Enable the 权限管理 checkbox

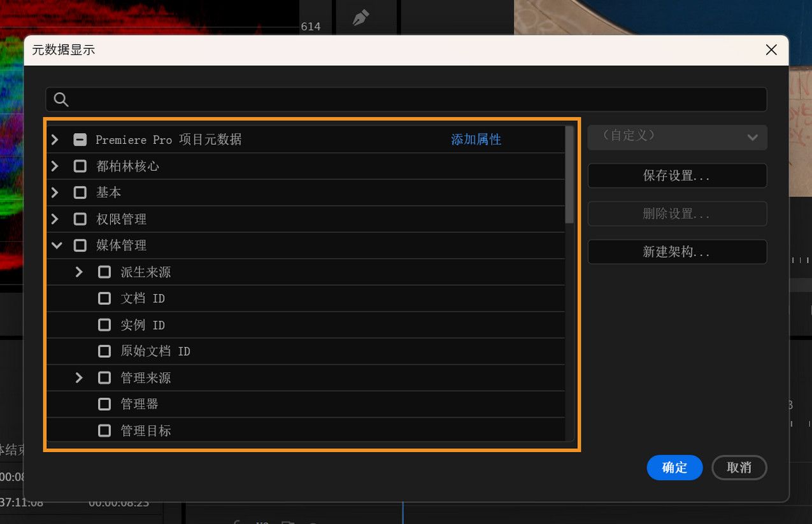pyautogui.click(x=80, y=218)
